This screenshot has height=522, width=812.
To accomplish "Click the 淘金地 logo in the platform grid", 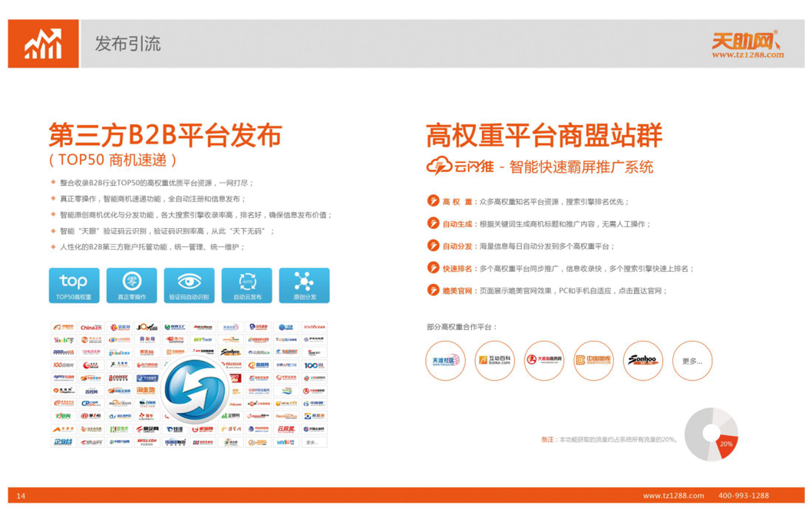I will (147, 391).
